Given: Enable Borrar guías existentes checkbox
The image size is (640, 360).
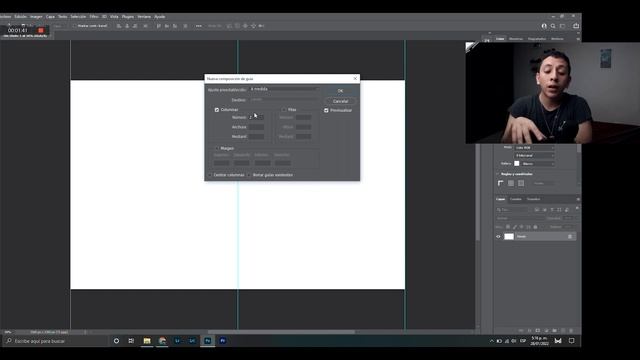Looking at the screenshot, I should pyautogui.click(x=249, y=175).
